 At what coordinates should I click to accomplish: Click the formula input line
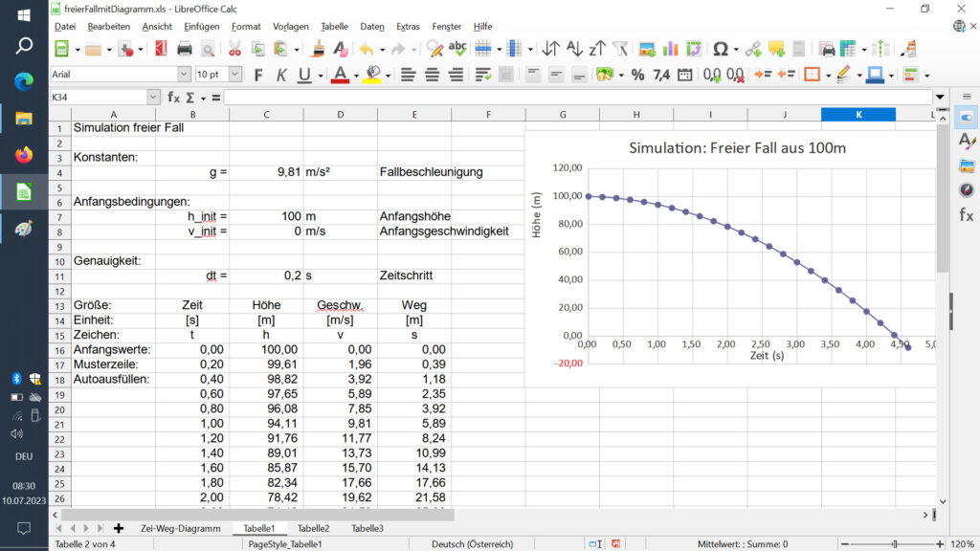(578, 97)
